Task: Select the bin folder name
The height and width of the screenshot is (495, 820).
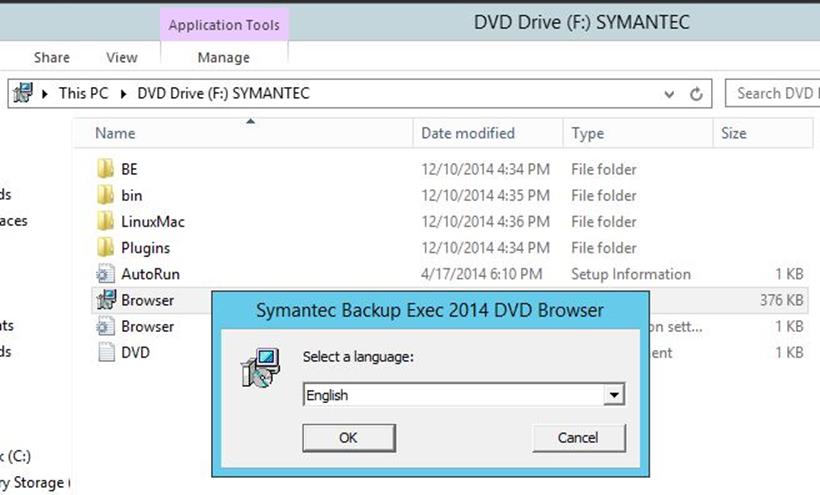Action: coord(132,195)
